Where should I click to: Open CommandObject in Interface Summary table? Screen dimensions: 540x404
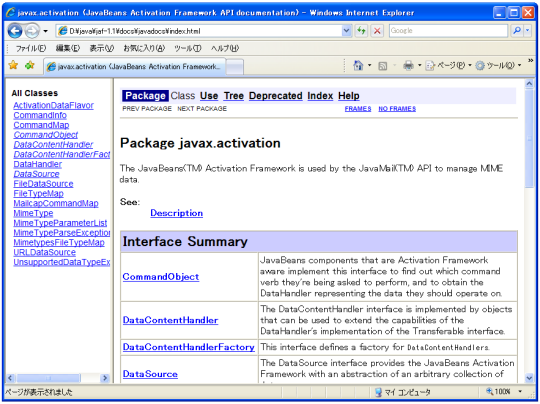[161, 277]
